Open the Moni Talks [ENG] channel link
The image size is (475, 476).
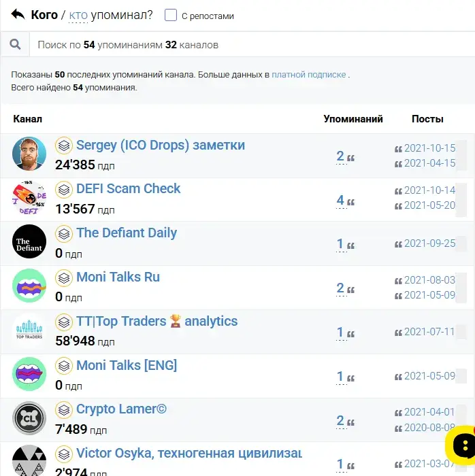(x=127, y=365)
